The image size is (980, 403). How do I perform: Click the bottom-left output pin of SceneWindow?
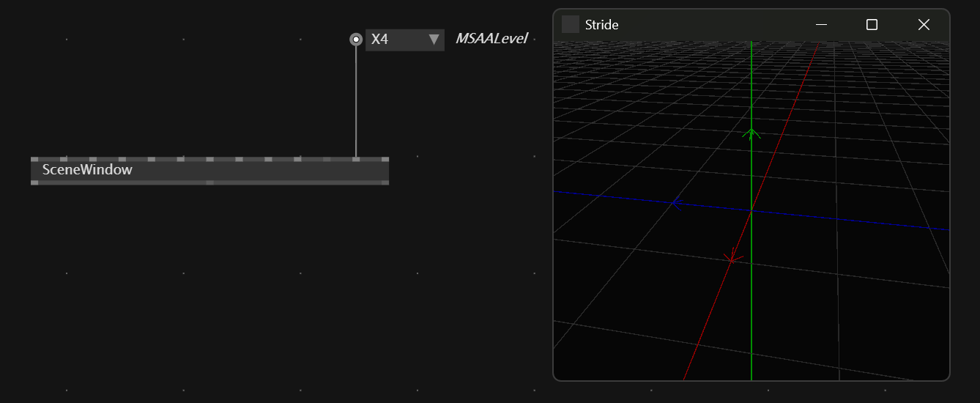34,182
